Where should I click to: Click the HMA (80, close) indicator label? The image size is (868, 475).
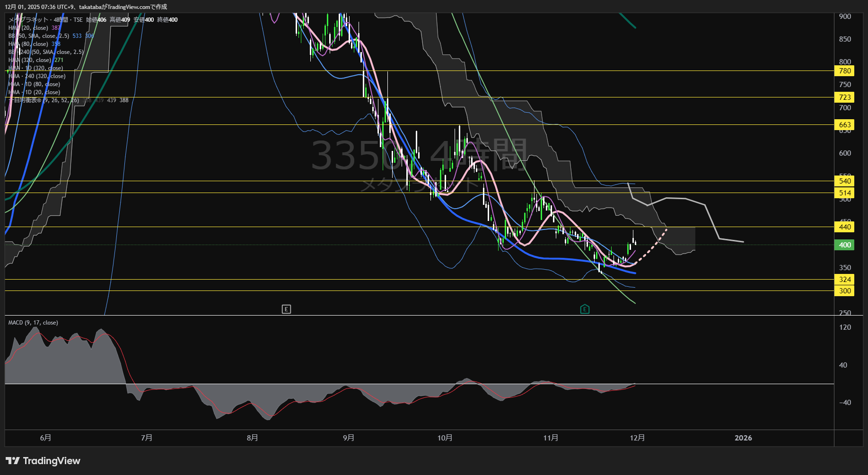point(28,44)
